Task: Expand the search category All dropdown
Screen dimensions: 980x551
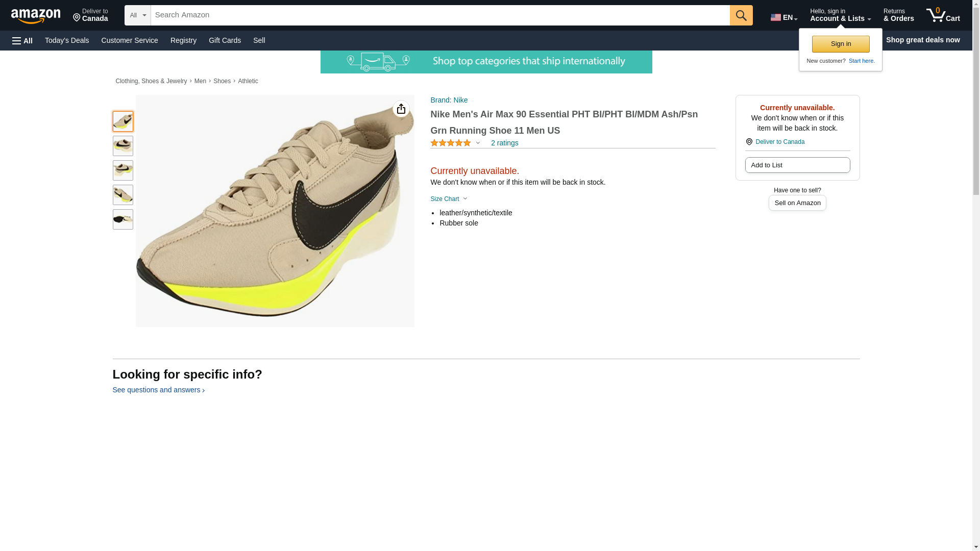Action: (138, 15)
